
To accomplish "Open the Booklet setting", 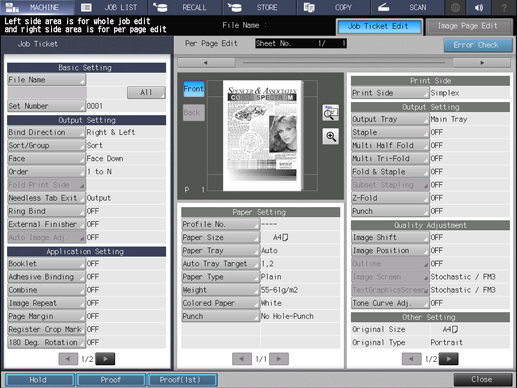I will [x=46, y=264].
